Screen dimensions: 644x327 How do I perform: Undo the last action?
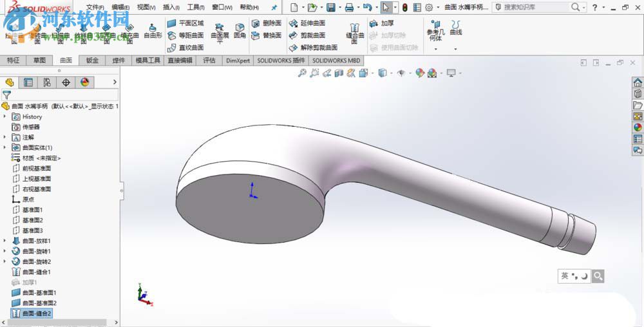(368, 7)
